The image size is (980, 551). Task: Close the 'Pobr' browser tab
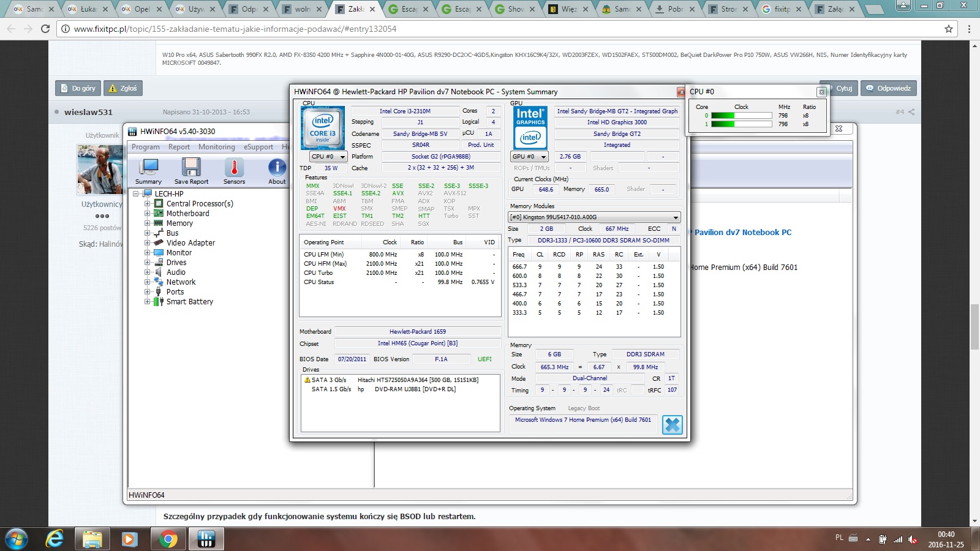[x=692, y=9]
